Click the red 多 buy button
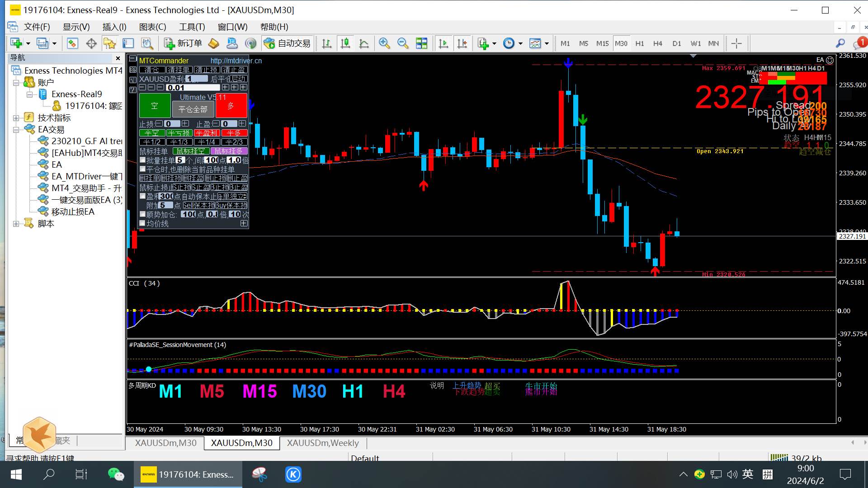 [231, 106]
